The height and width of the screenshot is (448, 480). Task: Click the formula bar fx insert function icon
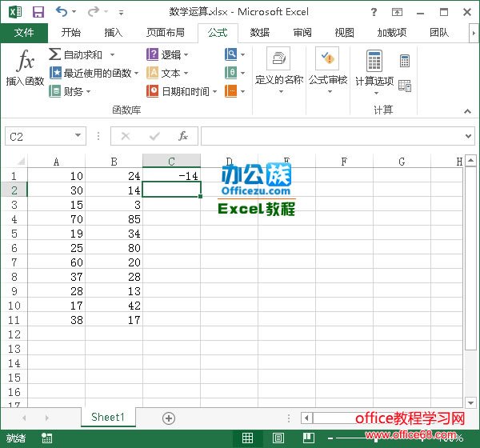[183, 136]
